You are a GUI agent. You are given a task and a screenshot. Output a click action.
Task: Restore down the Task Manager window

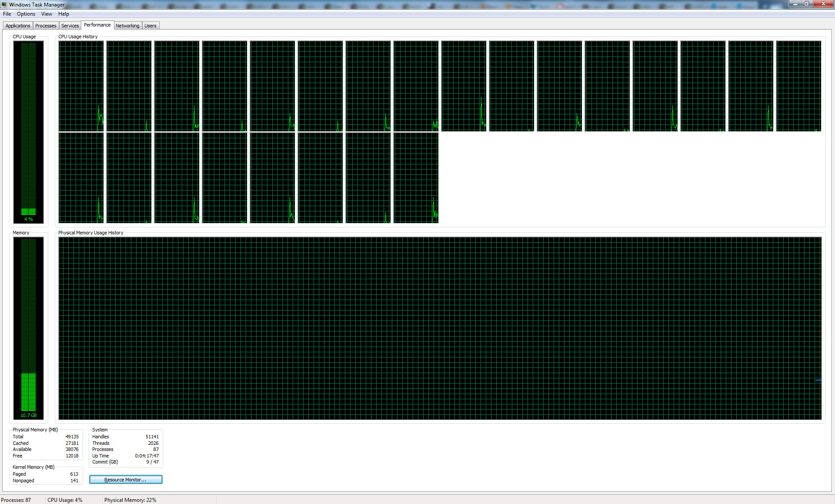pyautogui.click(x=807, y=4)
